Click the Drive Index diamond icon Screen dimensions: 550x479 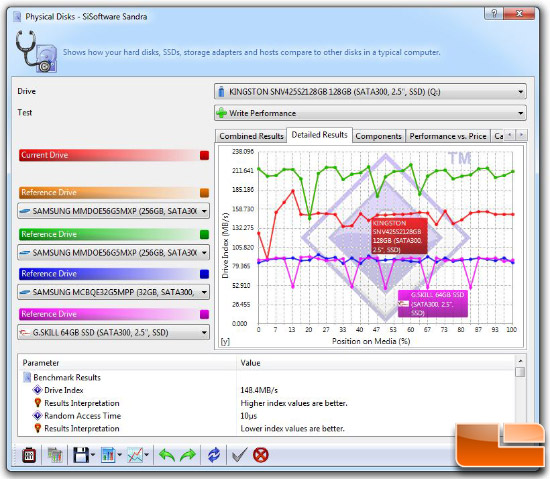point(37,390)
